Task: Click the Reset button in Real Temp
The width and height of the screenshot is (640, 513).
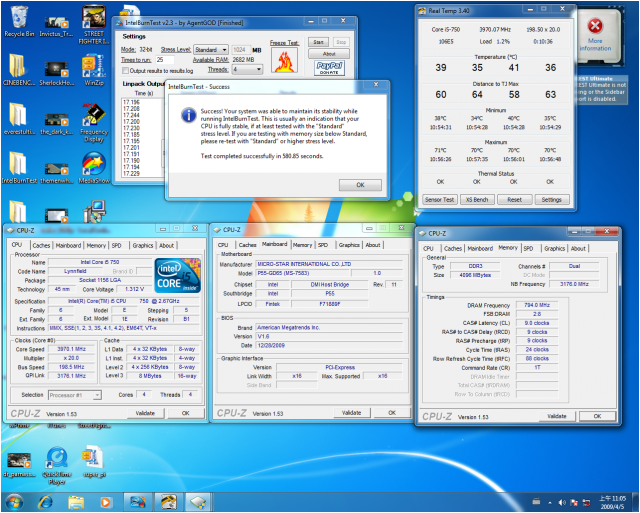Action: [x=514, y=200]
